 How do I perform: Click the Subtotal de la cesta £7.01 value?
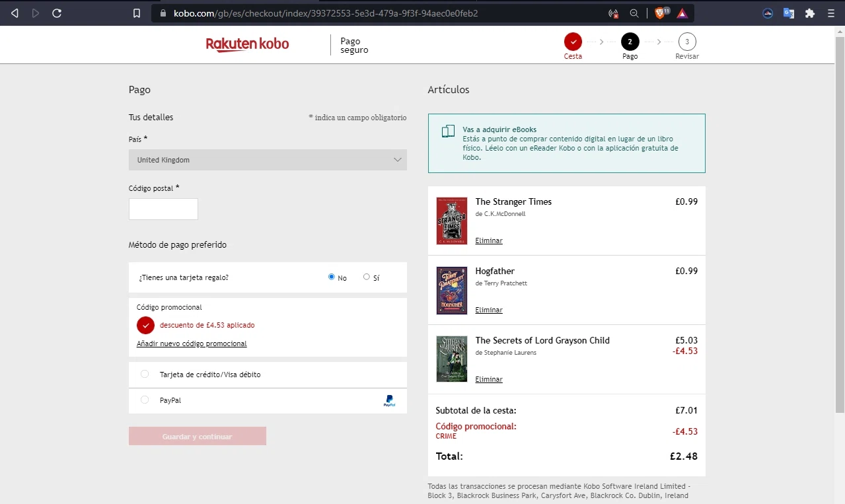(686, 410)
